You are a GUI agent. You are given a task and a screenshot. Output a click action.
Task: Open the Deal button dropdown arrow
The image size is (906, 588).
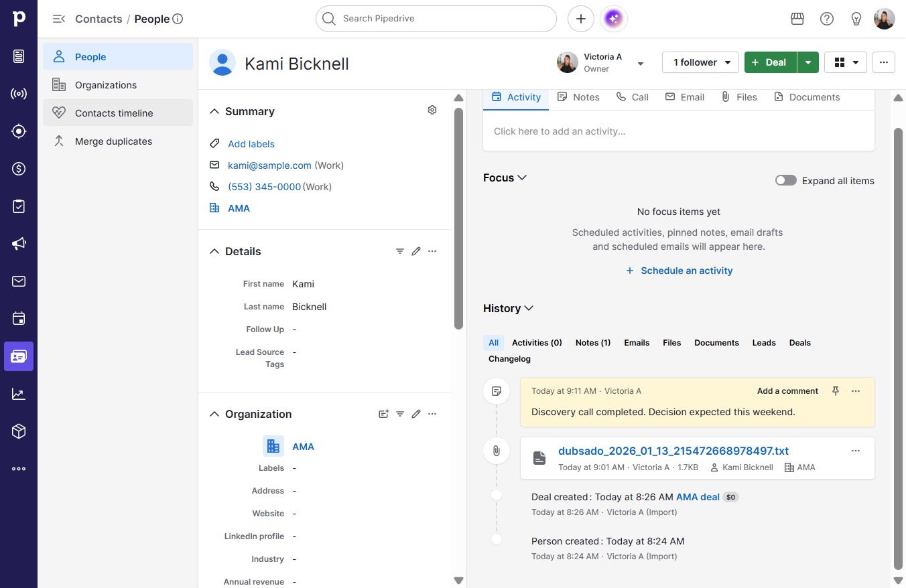tap(808, 62)
